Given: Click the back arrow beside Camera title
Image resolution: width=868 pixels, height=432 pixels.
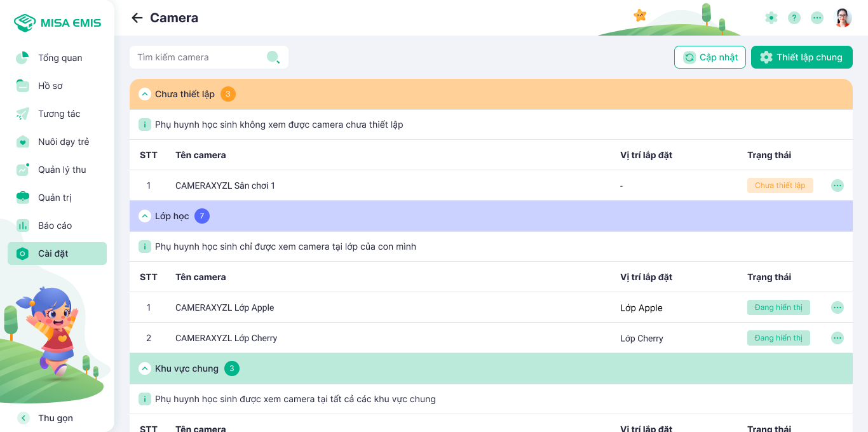Looking at the screenshot, I should tap(137, 18).
